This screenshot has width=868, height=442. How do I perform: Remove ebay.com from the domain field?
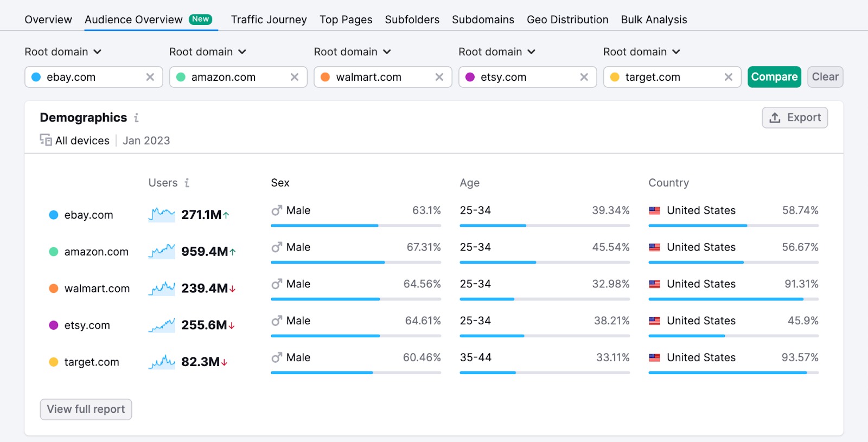click(150, 77)
